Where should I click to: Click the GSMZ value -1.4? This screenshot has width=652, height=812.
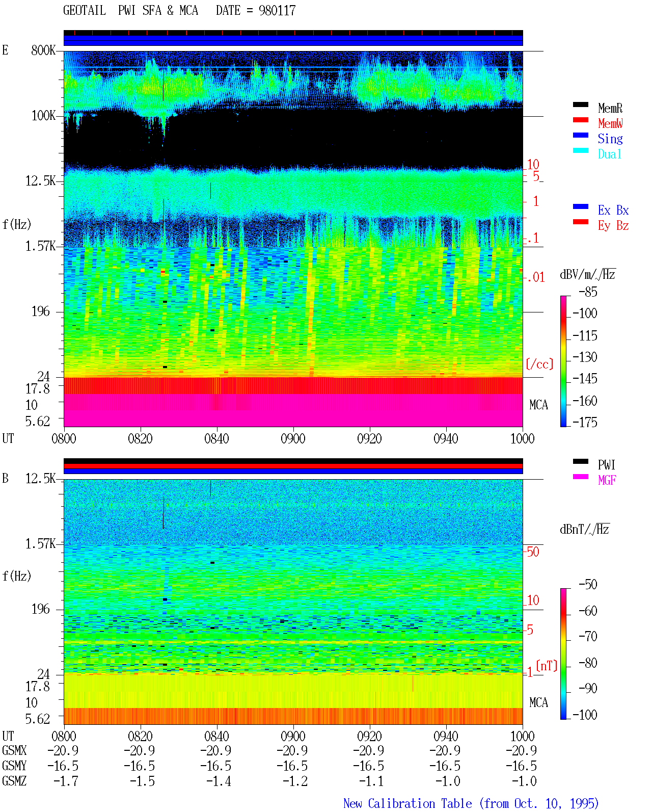(218, 781)
